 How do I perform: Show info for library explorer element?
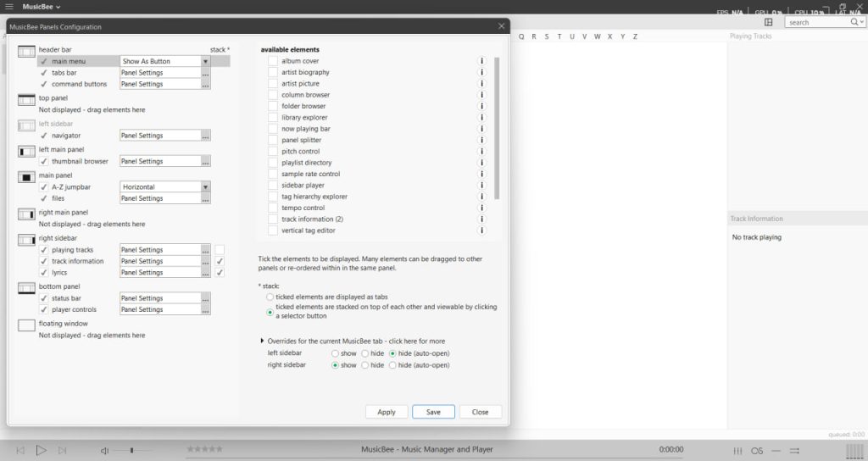pyautogui.click(x=481, y=117)
